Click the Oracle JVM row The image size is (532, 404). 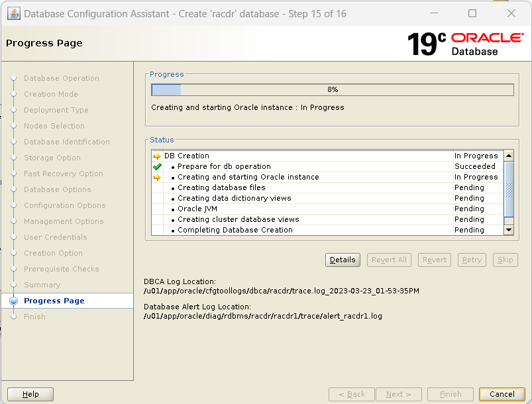(x=327, y=209)
